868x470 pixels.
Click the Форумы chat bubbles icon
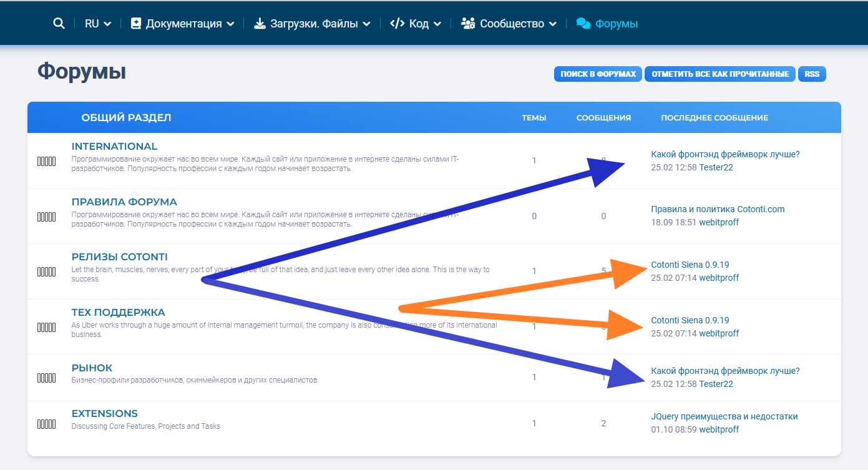583,24
